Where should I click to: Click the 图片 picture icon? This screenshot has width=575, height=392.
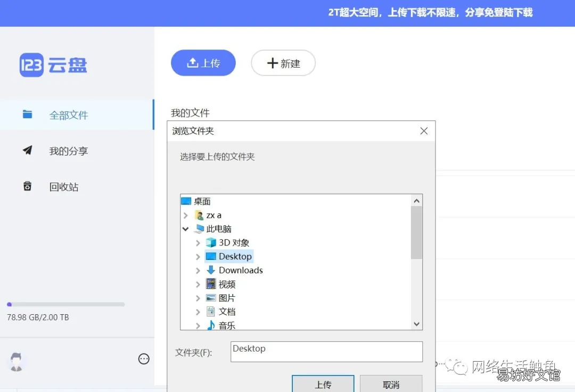coord(211,298)
